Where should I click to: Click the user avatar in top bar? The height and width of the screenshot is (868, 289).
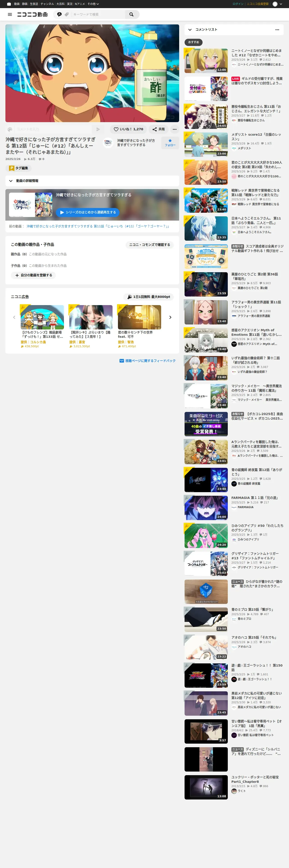(275, 4)
